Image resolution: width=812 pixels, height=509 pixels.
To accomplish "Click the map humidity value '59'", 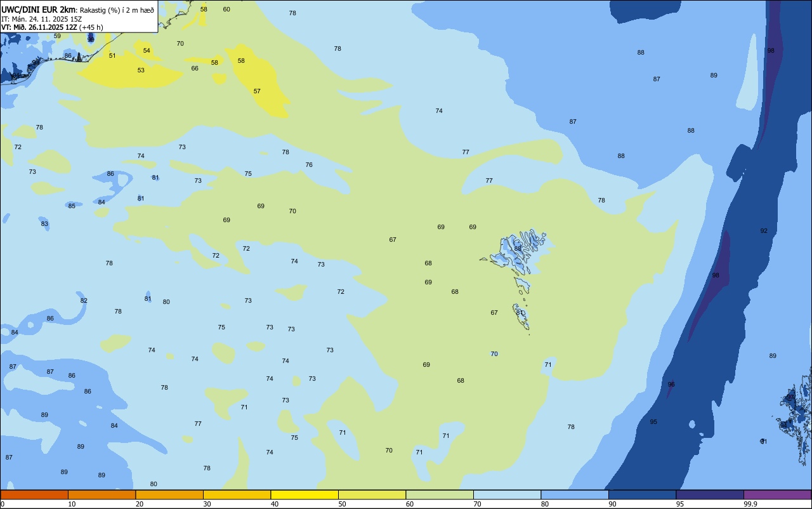I will coord(57,36).
